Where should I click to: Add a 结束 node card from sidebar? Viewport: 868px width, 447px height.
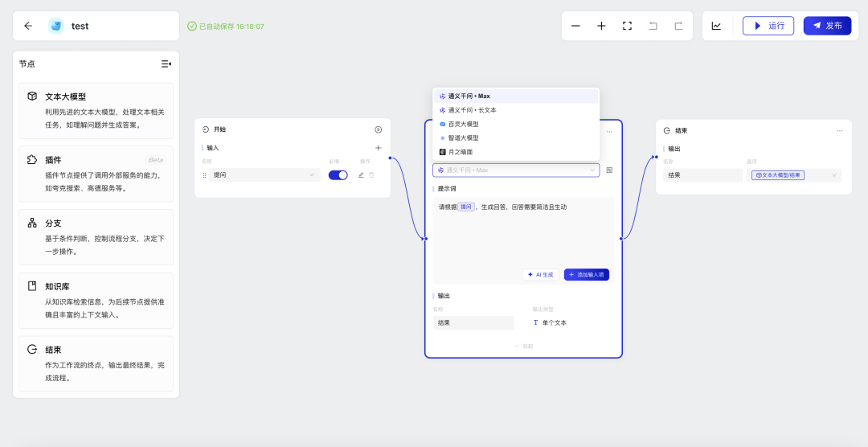point(96,364)
